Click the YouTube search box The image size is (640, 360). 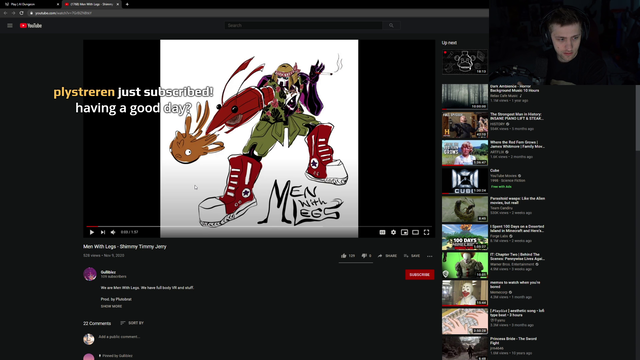(x=304, y=25)
